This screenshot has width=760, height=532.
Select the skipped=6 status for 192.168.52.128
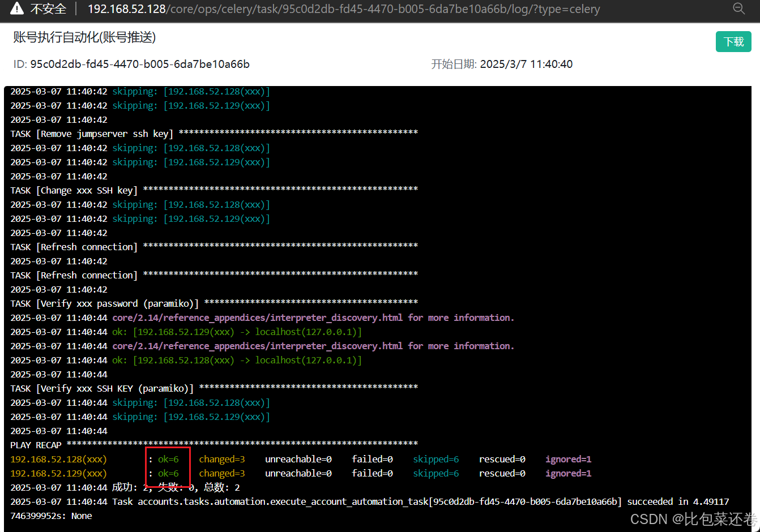pyautogui.click(x=435, y=459)
